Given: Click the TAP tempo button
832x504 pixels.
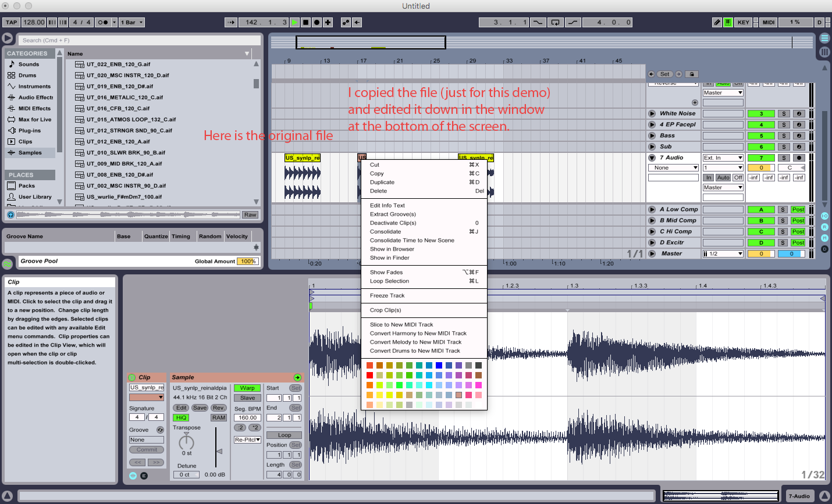Looking at the screenshot, I should coord(11,22).
